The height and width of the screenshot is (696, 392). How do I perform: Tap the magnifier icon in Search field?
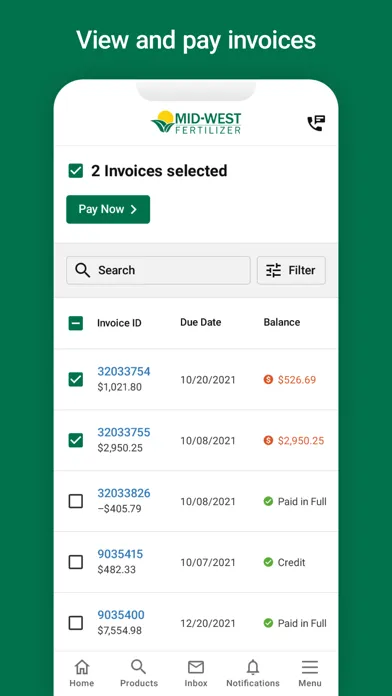point(83,270)
